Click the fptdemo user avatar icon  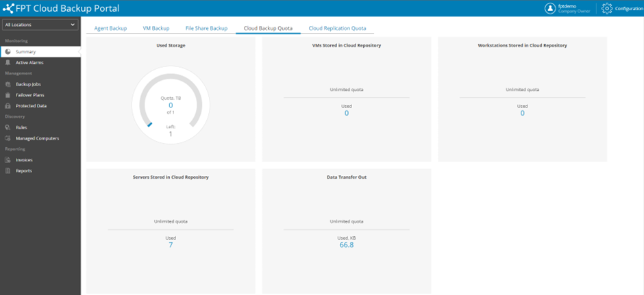point(550,8)
